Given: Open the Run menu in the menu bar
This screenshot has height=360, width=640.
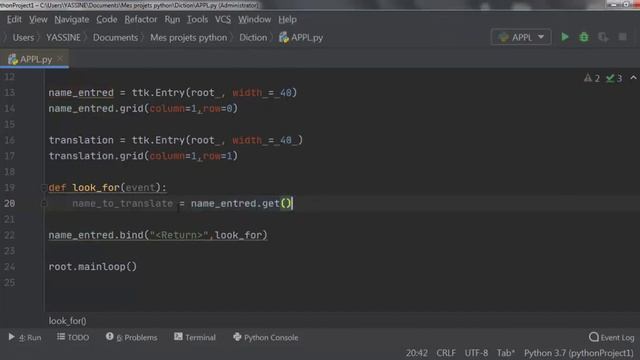Looking at the screenshot, I should (x=172, y=19).
